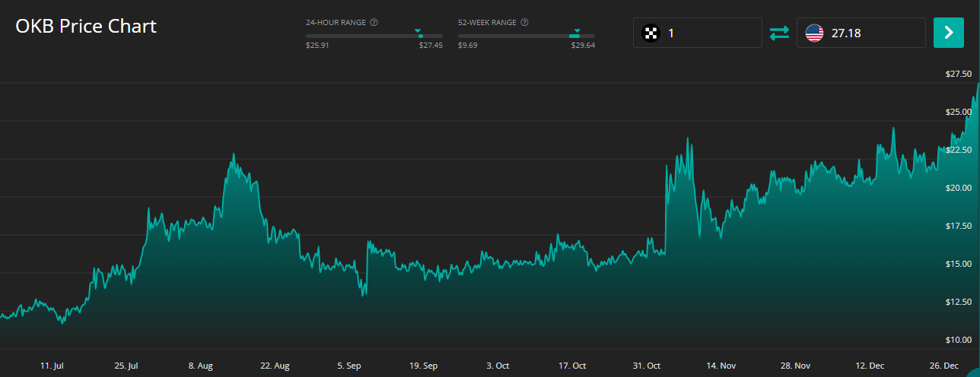Screen dimensions: 980x377
Task: Click the 31. Oct date label
Action: 647,366
